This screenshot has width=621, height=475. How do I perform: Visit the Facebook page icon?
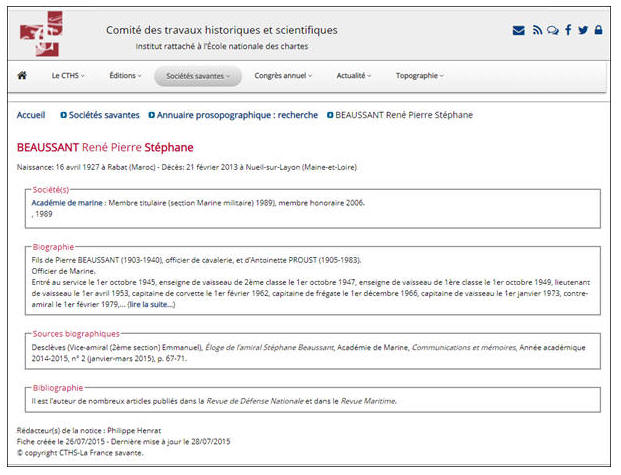pyautogui.click(x=568, y=30)
